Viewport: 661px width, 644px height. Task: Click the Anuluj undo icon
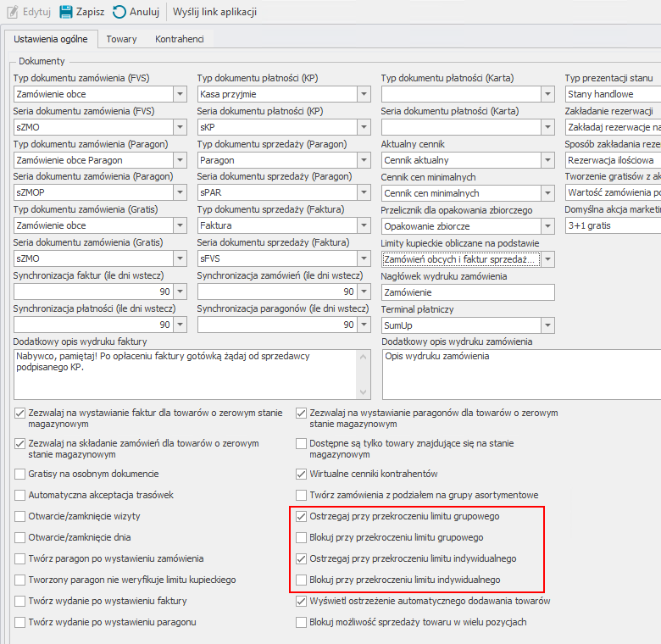[119, 12]
